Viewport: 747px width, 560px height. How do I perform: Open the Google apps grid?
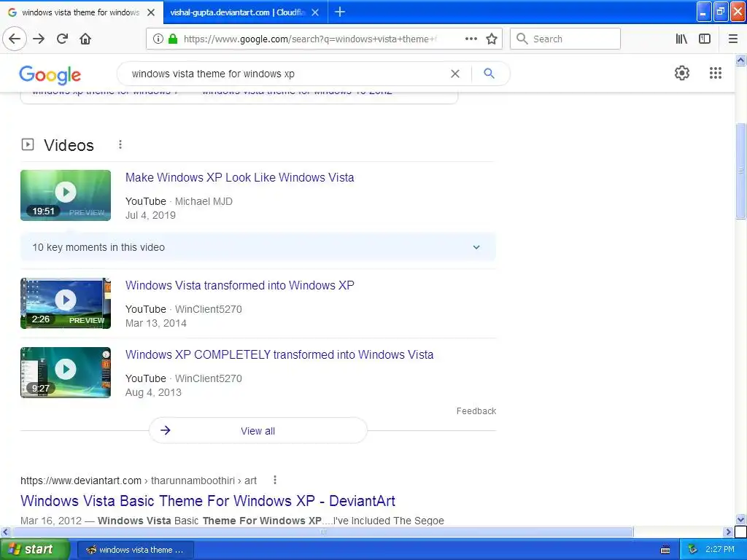click(x=715, y=73)
